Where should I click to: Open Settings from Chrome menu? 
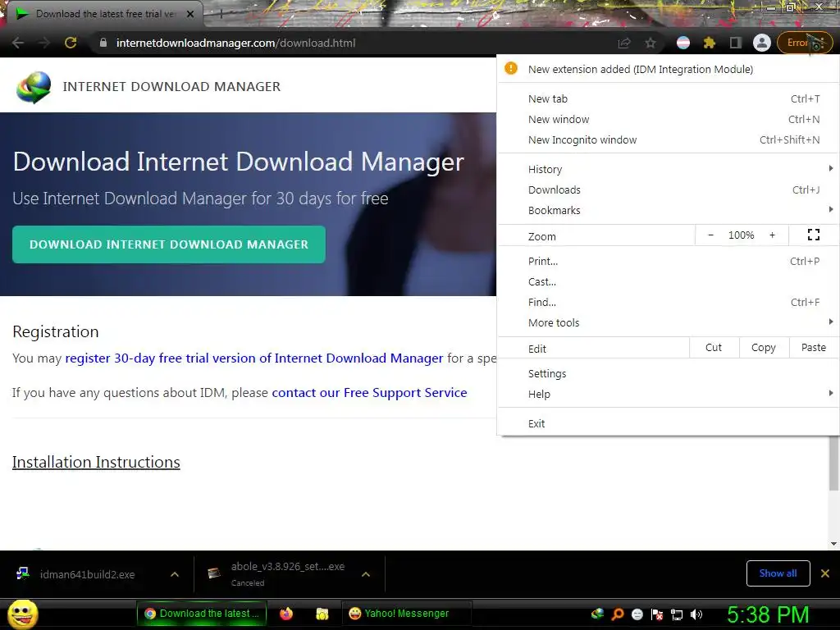coord(668,373)
